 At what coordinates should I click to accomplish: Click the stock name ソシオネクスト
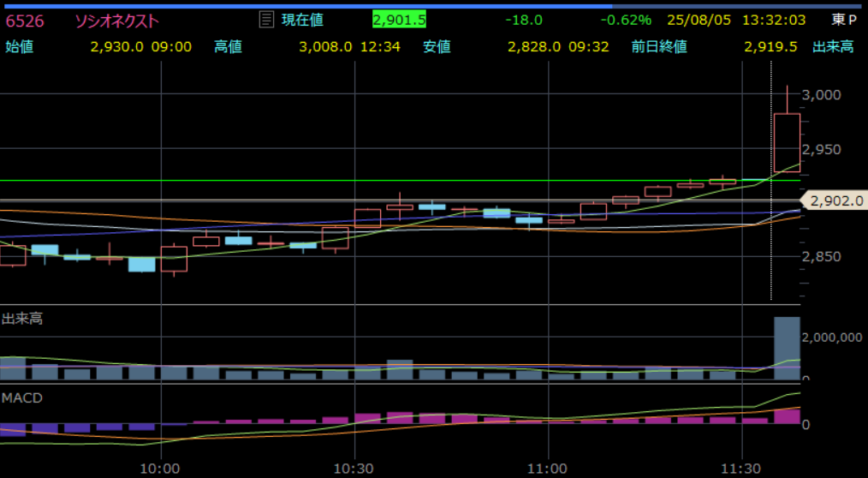[x=116, y=21]
